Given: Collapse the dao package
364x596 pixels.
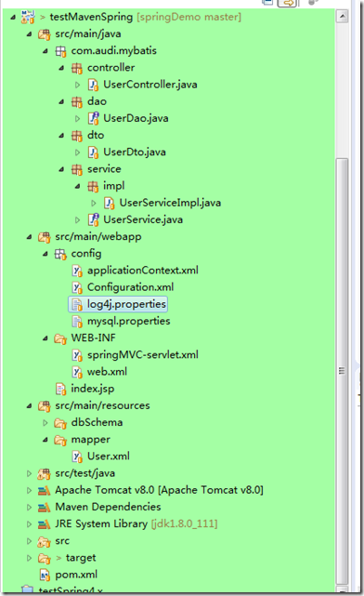Looking at the screenshot, I should tap(61, 102).
